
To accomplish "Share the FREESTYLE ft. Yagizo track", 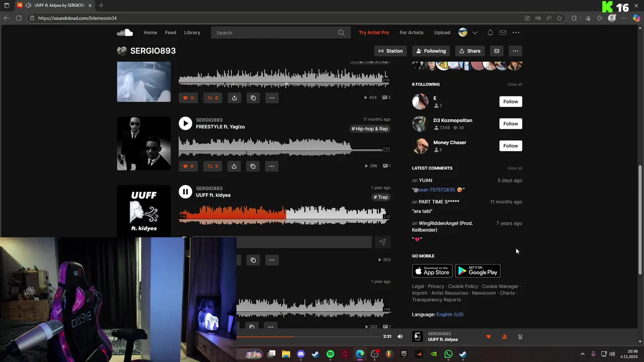I will tap(234, 166).
